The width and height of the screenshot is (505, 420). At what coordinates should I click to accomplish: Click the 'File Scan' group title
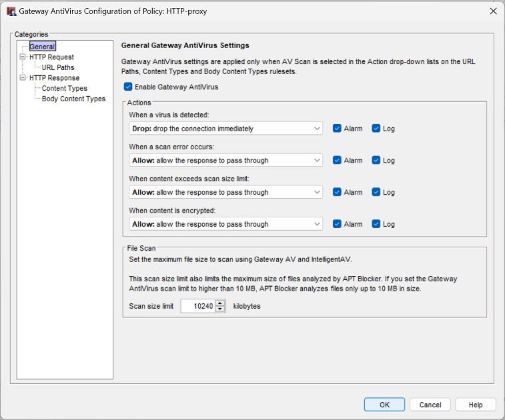point(141,248)
